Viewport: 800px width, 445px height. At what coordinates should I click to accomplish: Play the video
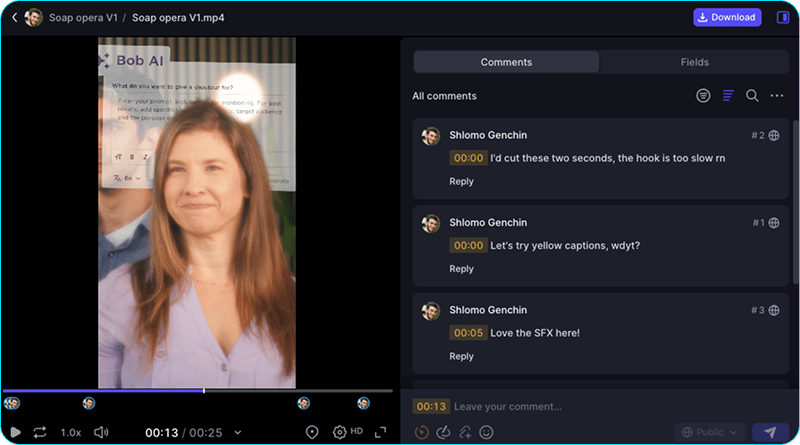tap(15, 432)
